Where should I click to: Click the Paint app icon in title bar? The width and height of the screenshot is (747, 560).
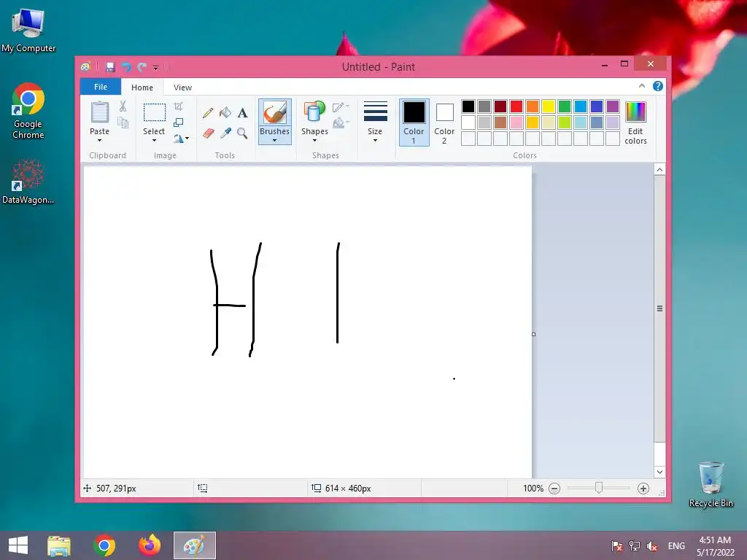click(86, 67)
